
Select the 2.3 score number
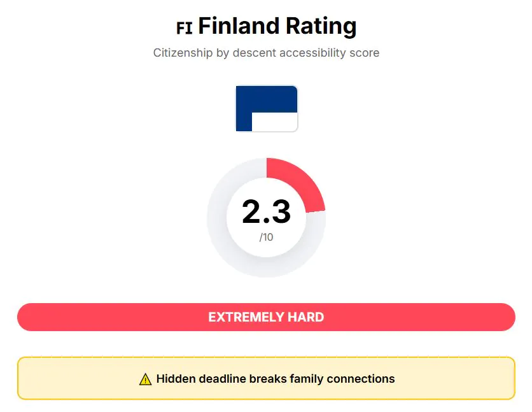tap(266, 212)
